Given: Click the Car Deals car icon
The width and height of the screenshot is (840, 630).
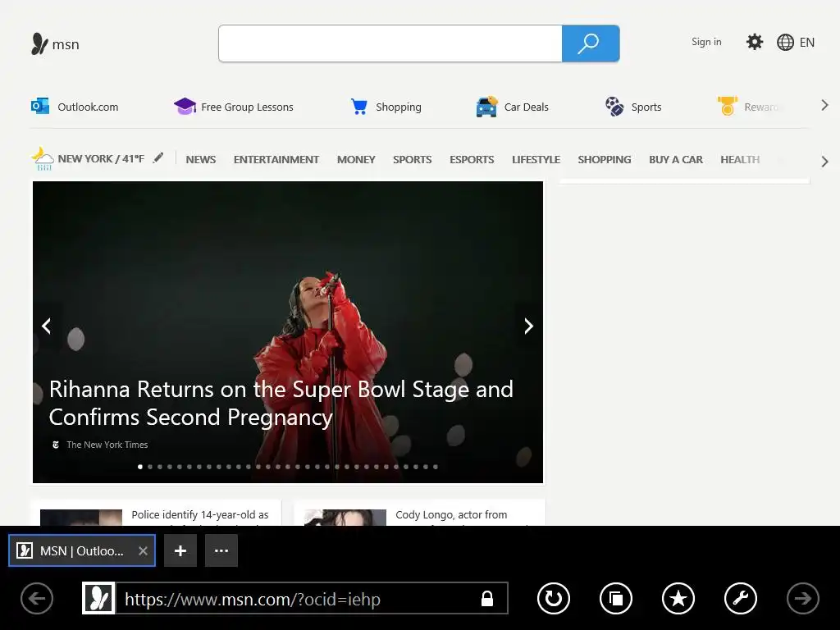Looking at the screenshot, I should click(x=487, y=107).
